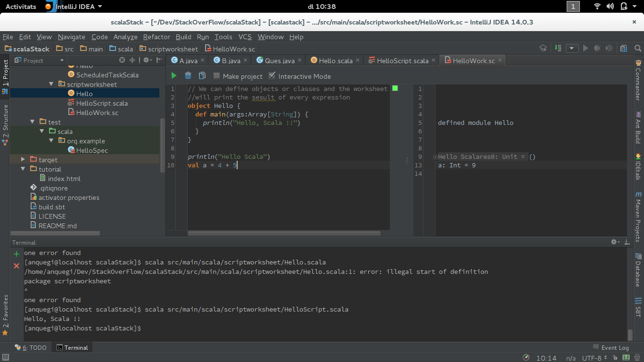Toggle the Make project checkbox
Viewport: 644px width, 362px height.
coord(216,75)
